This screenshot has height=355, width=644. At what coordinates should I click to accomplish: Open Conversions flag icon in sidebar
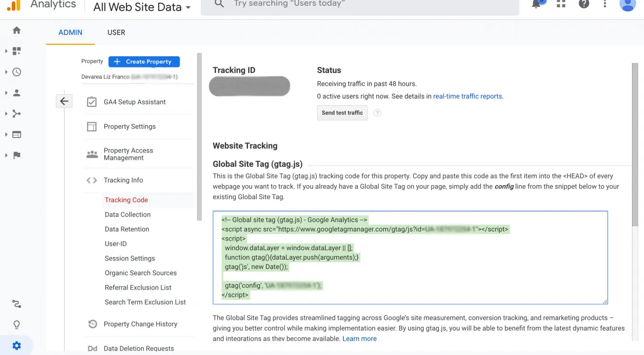[x=17, y=155]
